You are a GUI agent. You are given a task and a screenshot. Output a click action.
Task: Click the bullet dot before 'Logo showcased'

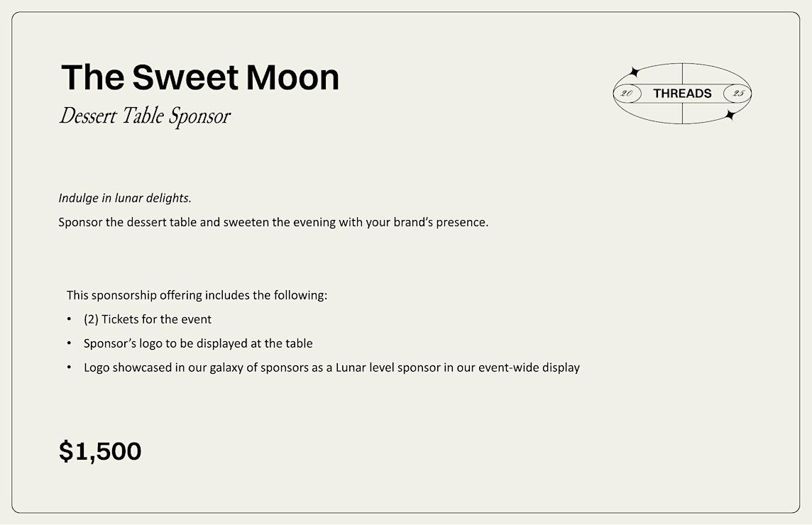click(x=69, y=367)
